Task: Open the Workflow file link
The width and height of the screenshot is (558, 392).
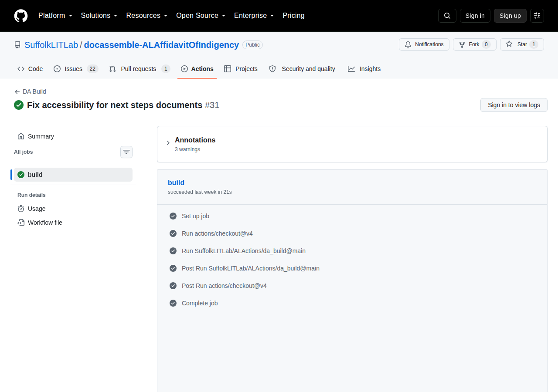Action: coord(73,223)
